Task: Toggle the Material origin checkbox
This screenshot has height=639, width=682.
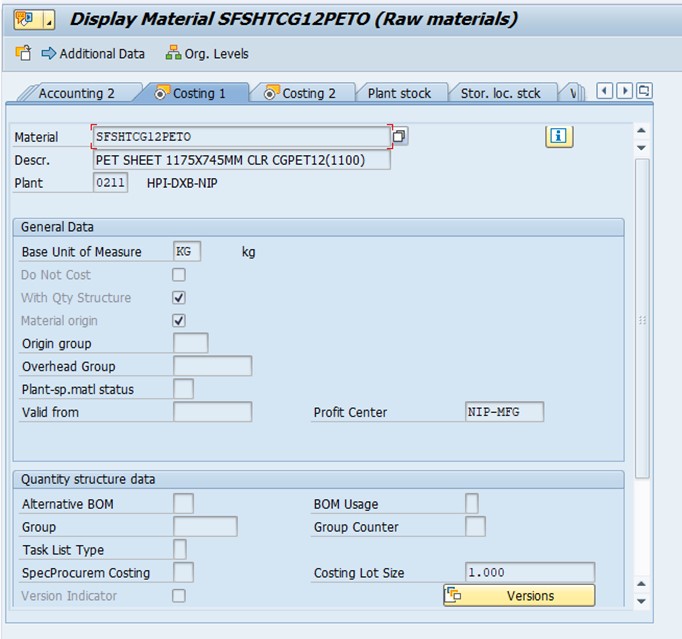Action: point(179,321)
